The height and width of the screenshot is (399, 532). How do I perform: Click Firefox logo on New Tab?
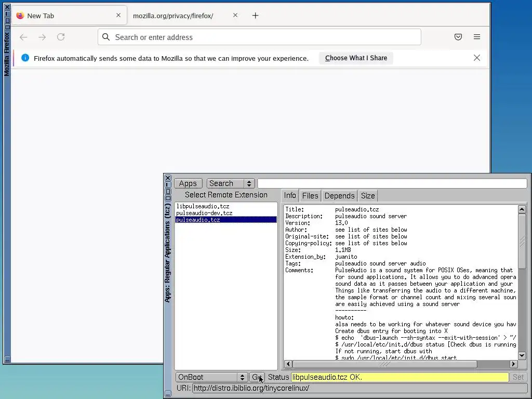tap(20, 16)
